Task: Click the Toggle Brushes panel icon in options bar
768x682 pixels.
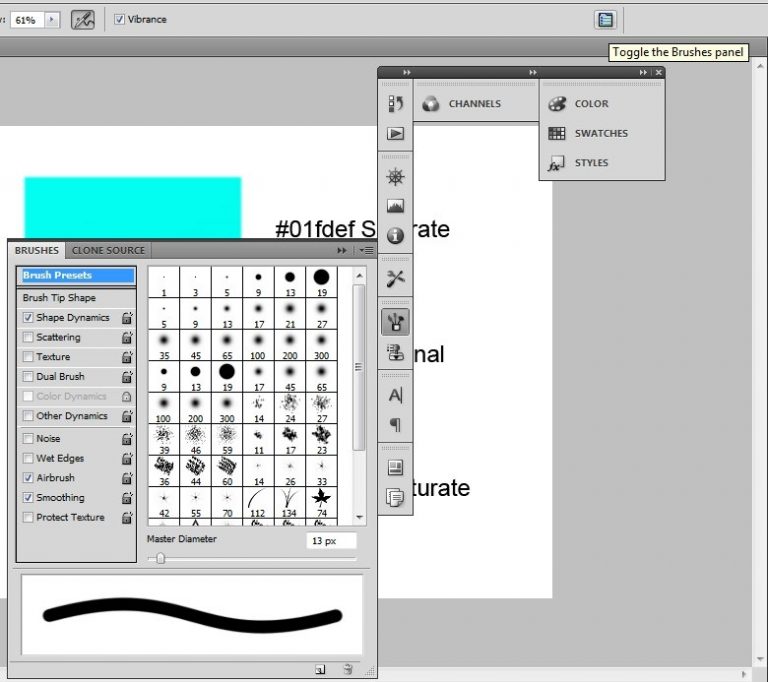Action: tap(605, 20)
